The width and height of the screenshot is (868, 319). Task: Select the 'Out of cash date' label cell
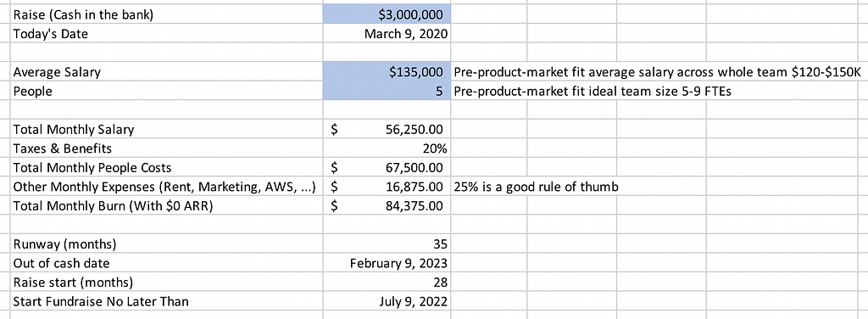click(x=167, y=263)
